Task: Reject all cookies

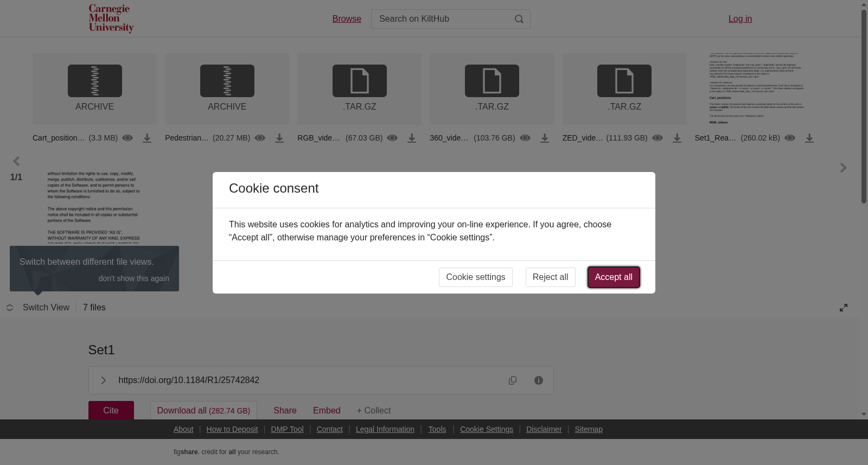Action: click(x=550, y=277)
